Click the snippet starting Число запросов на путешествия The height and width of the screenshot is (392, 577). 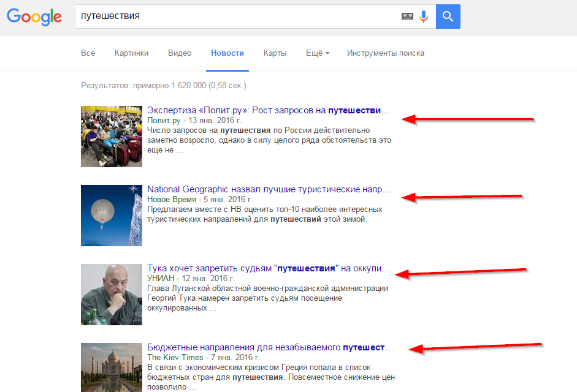(269, 140)
